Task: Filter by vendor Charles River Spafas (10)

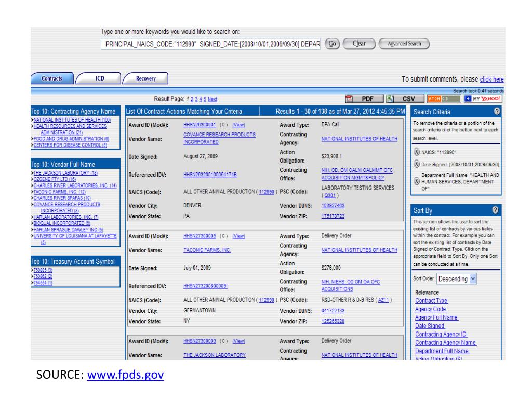Action: (x=62, y=198)
